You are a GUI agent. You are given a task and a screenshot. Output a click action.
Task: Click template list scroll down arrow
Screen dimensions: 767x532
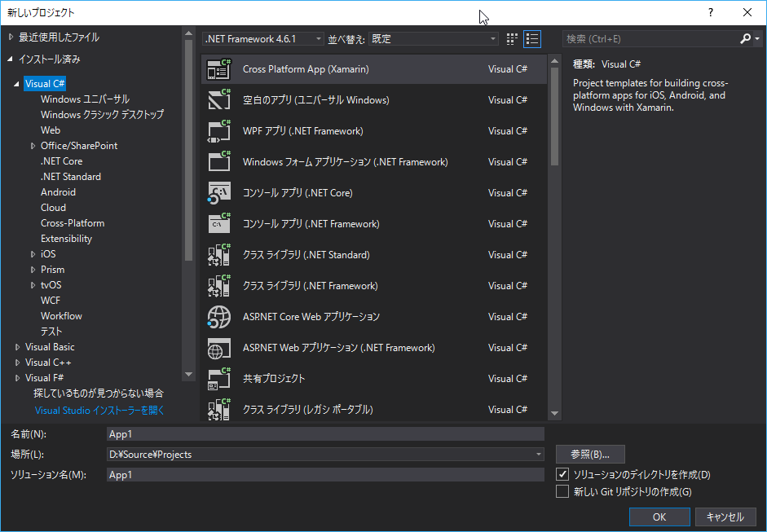(555, 413)
